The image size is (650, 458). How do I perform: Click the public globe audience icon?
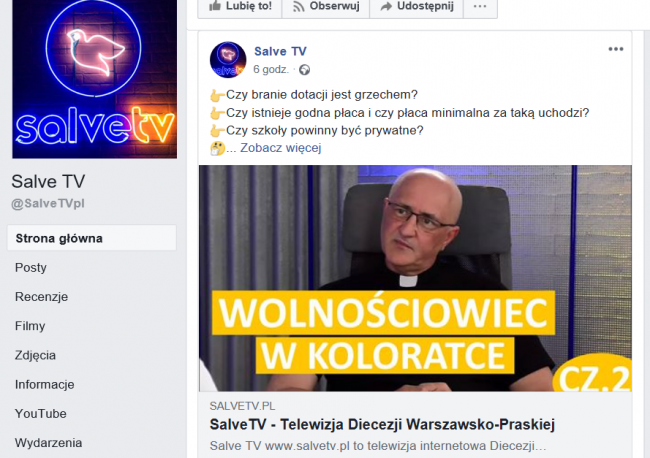(x=305, y=70)
